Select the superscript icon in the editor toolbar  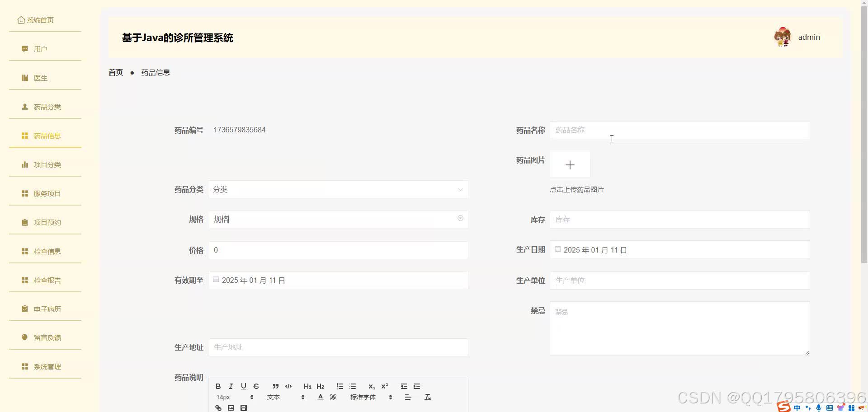[384, 386]
